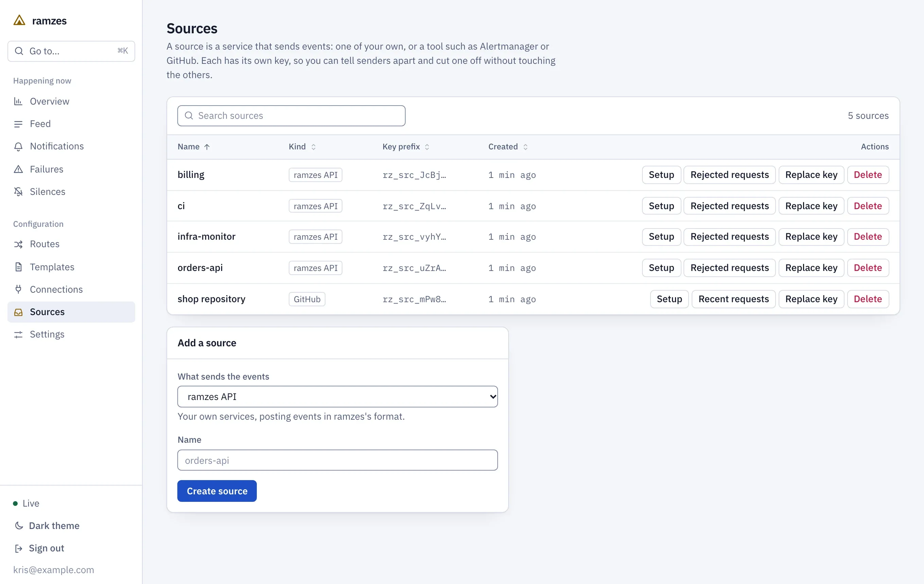Go to the Settings page
This screenshot has width=924, height=584.
[71, 334]
